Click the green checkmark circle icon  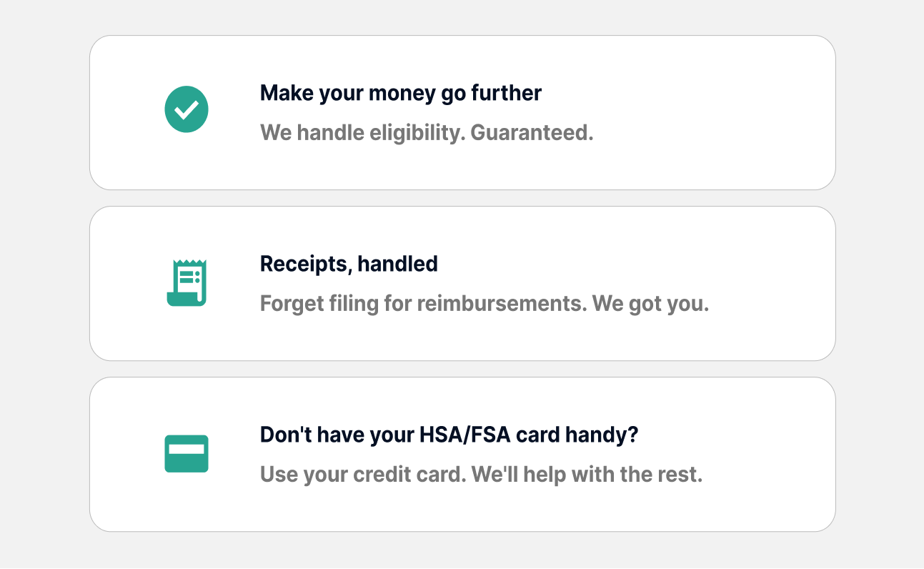(187, 109)
